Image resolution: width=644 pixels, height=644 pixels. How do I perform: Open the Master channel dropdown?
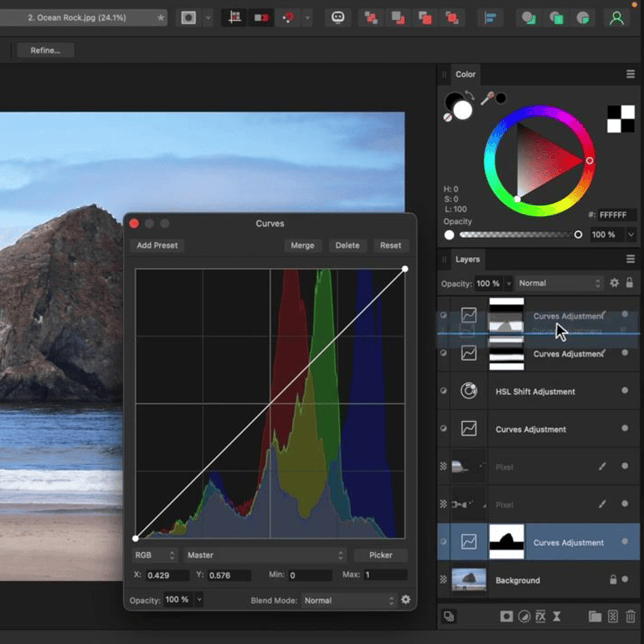pyautogui.click(x=265, y=555)
